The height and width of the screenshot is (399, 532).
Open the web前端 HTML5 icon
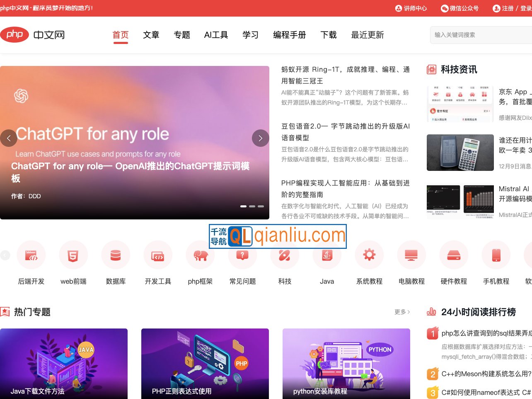pos(73,255)
